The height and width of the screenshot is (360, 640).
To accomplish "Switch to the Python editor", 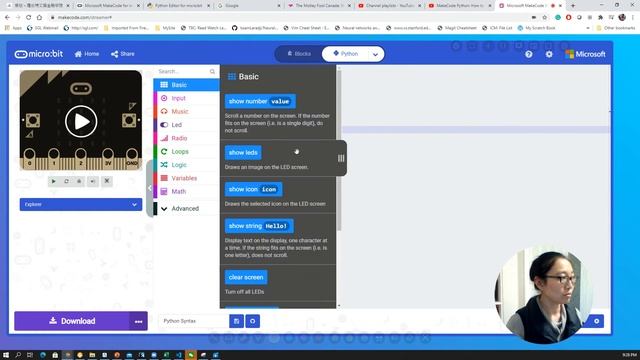I will (345, 54).
